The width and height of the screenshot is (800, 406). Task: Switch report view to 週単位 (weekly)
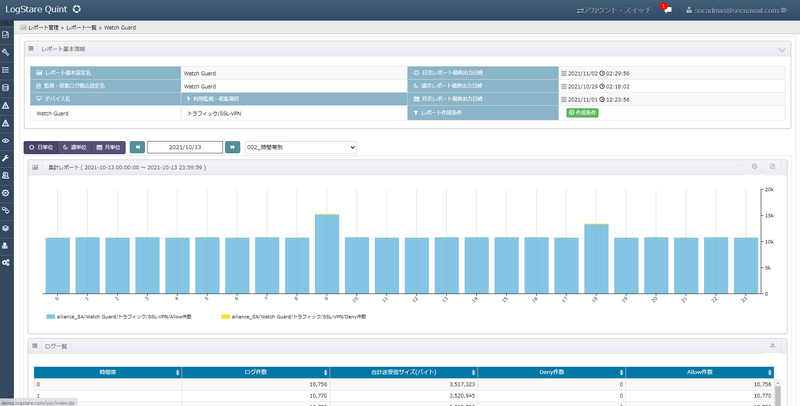coord(73,147)
